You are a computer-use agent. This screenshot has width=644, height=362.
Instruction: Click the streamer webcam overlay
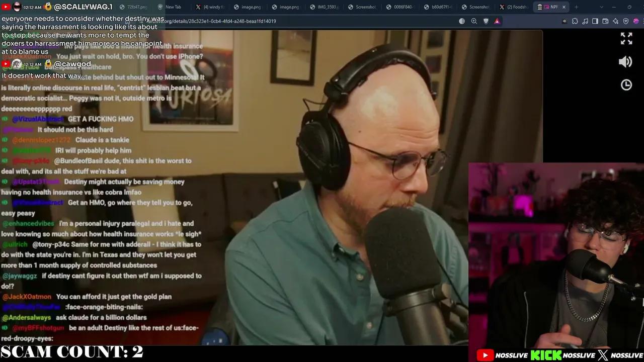click(556, 255)
